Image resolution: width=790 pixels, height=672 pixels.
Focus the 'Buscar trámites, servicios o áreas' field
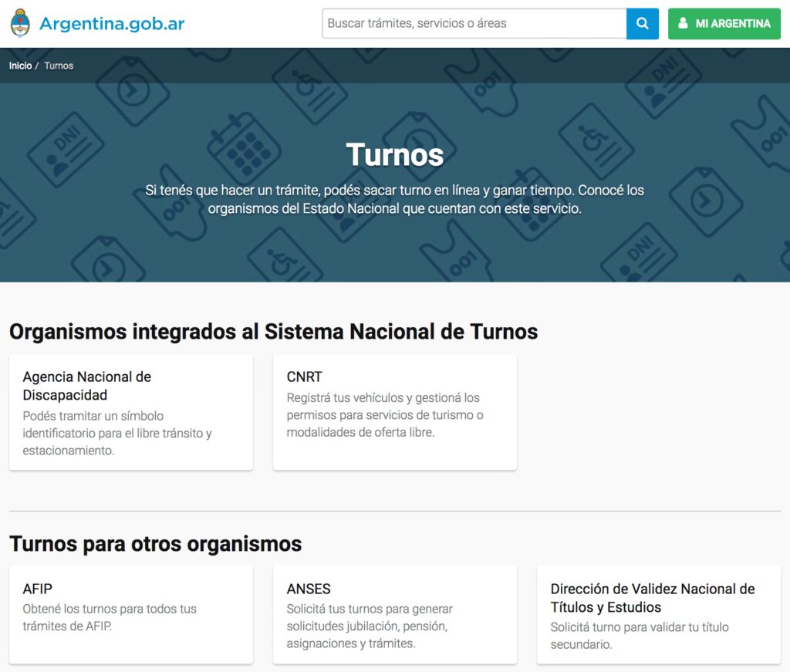pyautogui.click(x=474, y=23)
